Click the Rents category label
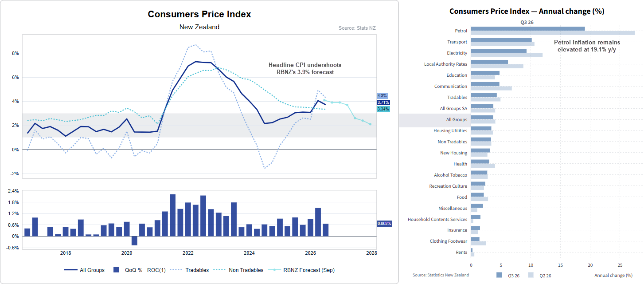644x284 pixels. (461, 252)
